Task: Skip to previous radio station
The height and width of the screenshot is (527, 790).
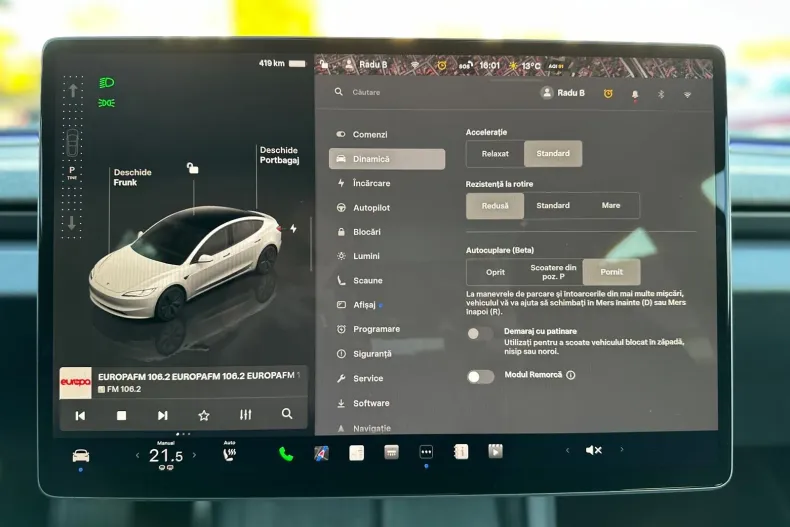Action: point(80,416)
